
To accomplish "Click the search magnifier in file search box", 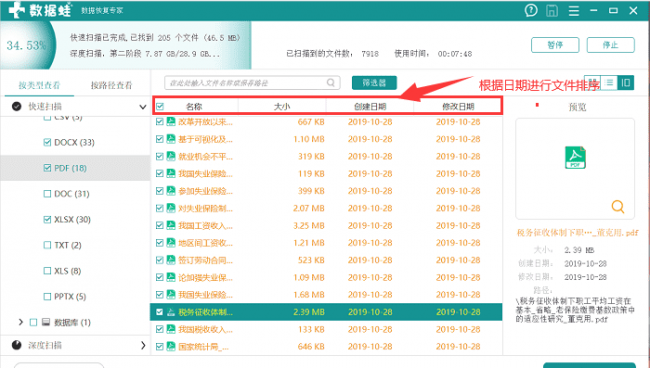I will tap(330, 83).
